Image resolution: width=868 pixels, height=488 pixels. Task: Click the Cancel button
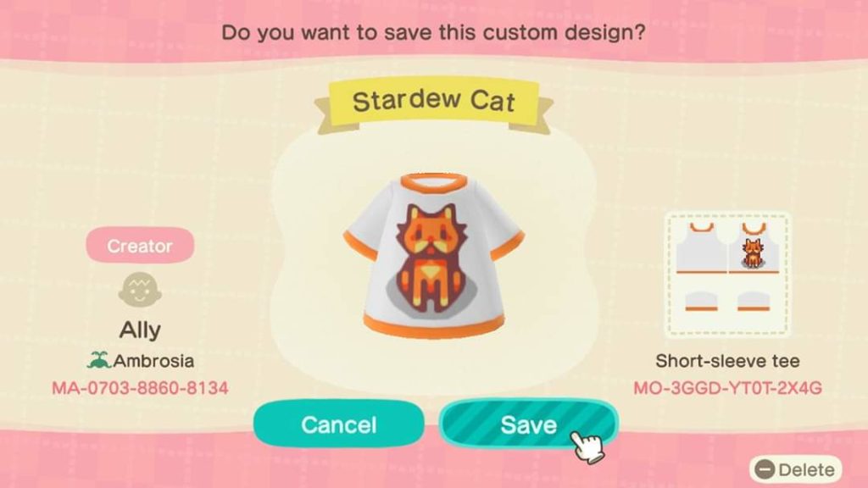click(x=339, y=424)
